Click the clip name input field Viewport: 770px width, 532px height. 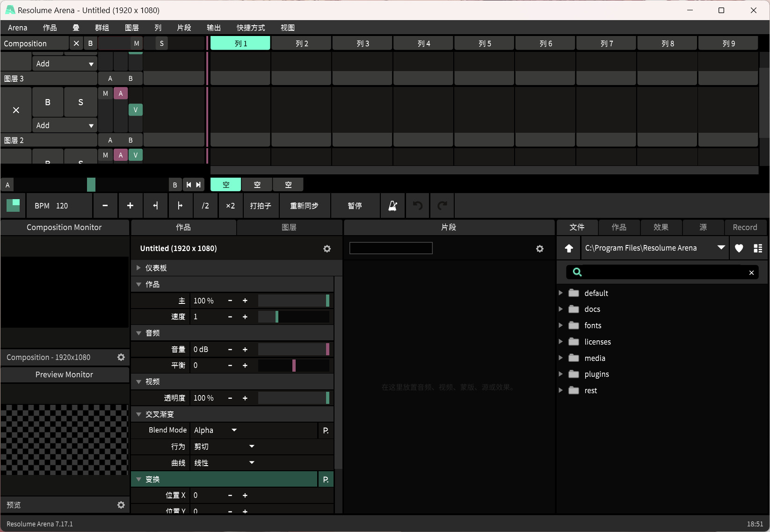[391, 248]
